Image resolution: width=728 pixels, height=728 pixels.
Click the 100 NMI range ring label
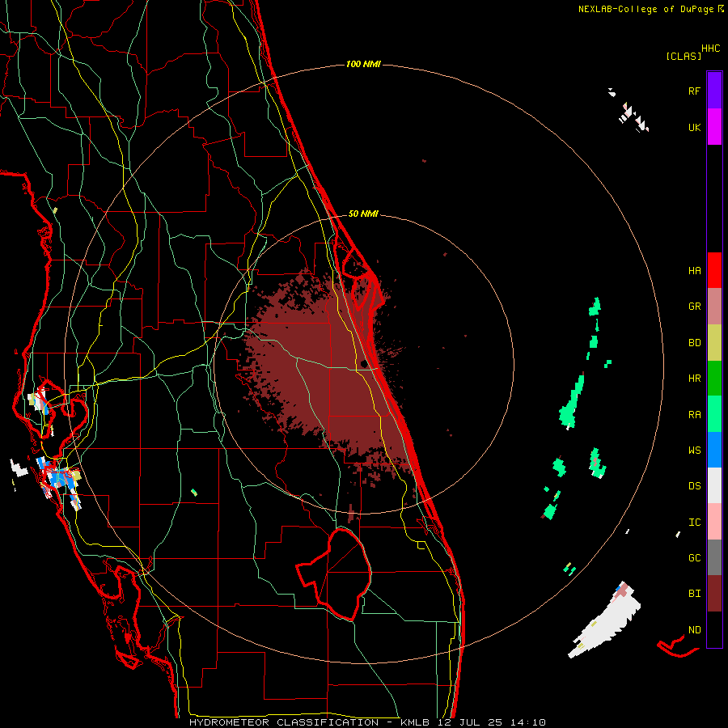pos(363,64)
